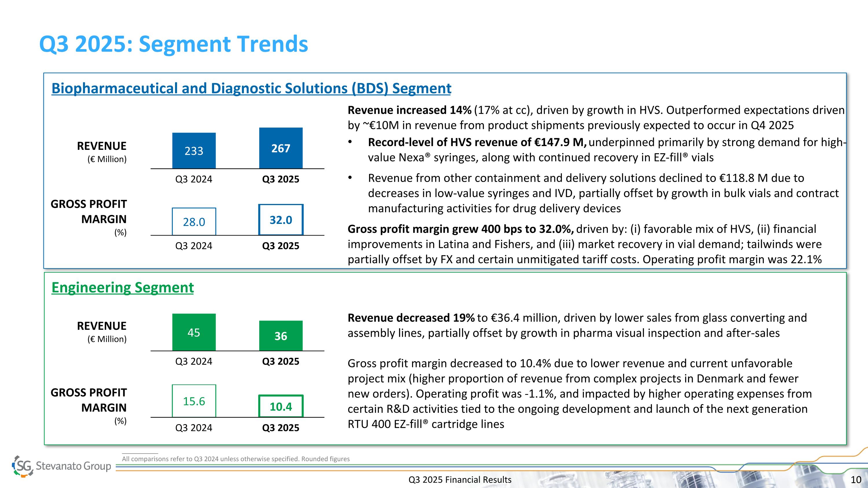Viewport: 868px width, 488px height.
Task: Click the BDS Segment underlined heading
Action: click(251, 88)
